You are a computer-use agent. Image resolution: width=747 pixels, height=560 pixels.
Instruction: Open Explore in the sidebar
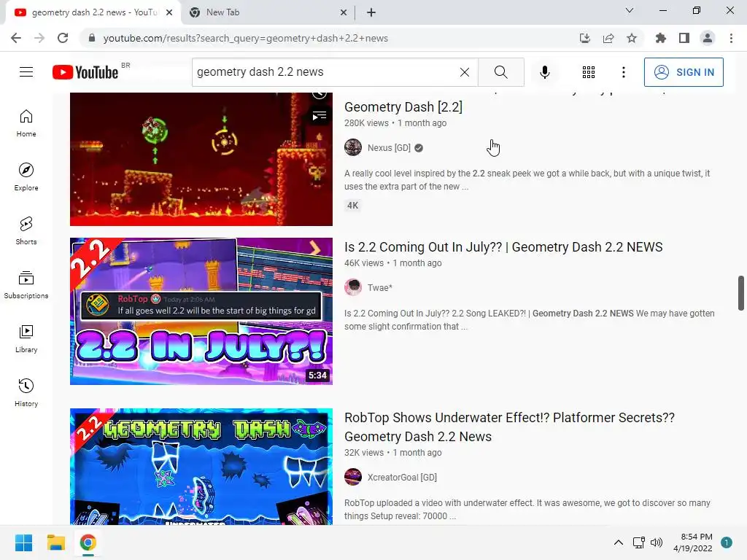[26, 176]
